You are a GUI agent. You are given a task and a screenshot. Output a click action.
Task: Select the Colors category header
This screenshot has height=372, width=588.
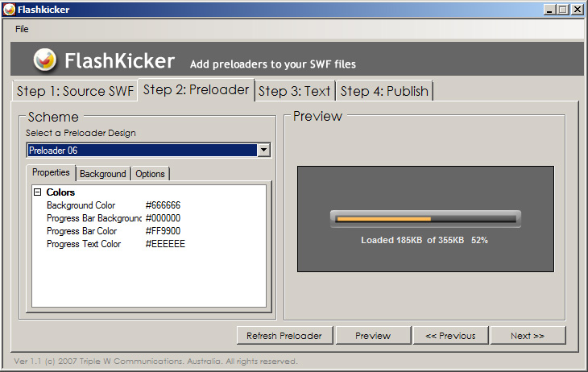pos(60,192)
